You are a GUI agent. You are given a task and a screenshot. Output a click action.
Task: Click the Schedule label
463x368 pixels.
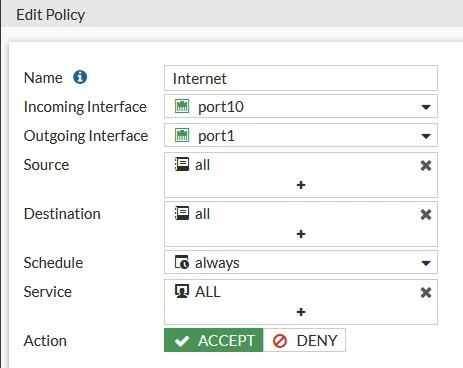53,263
